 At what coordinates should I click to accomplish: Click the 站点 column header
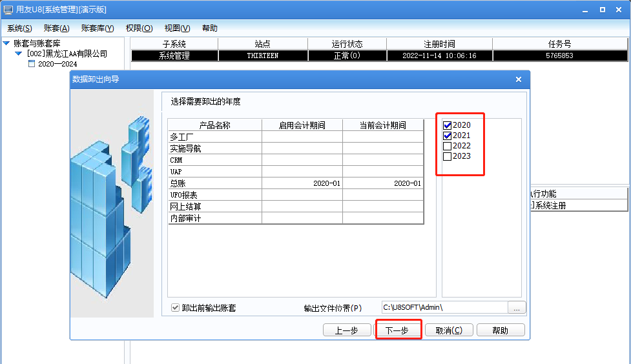[x=263, y=44]
